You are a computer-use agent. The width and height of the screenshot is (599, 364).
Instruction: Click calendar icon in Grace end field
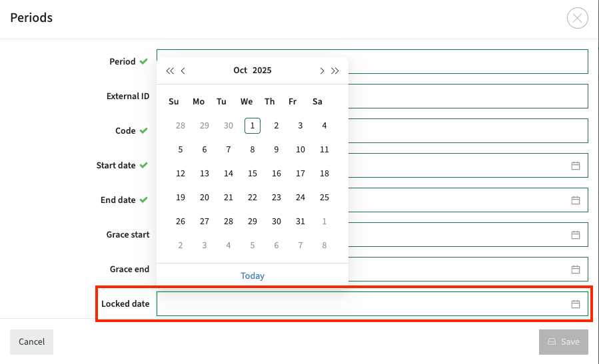(576, 270)
